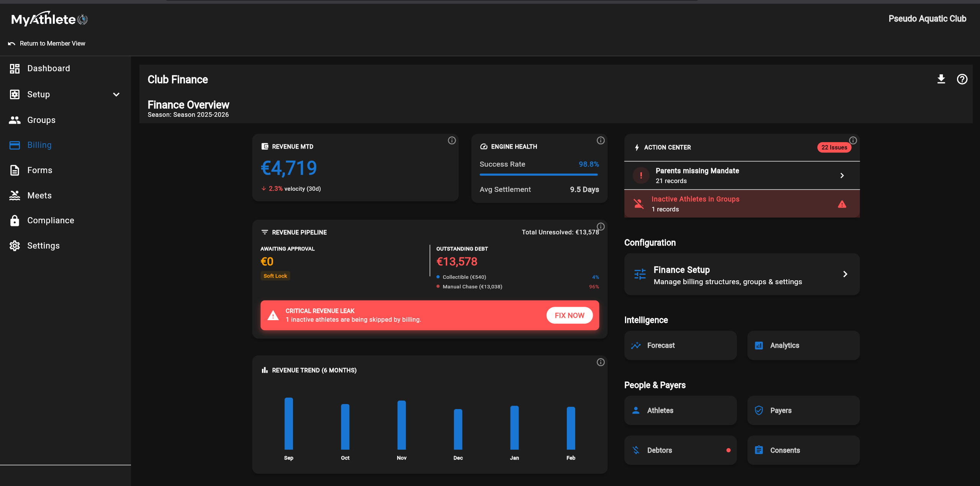Select the Groups people icon
The height and width of the screenshot is (486, 980).
tap(15, 120)
